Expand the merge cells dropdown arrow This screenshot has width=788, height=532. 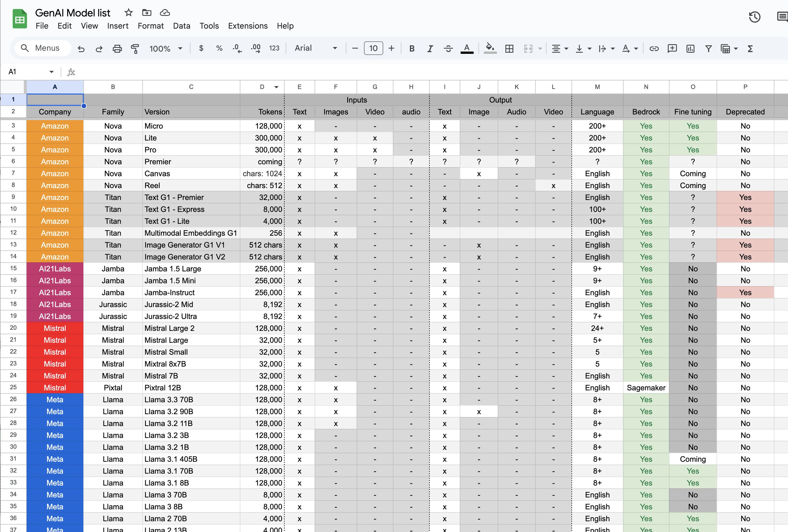coord(540,49)
